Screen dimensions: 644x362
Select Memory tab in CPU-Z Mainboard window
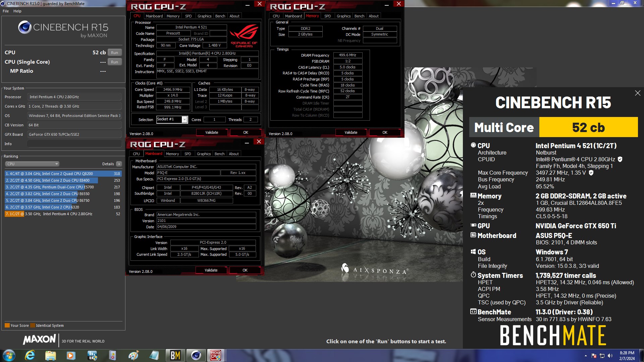tap(172, 154)
